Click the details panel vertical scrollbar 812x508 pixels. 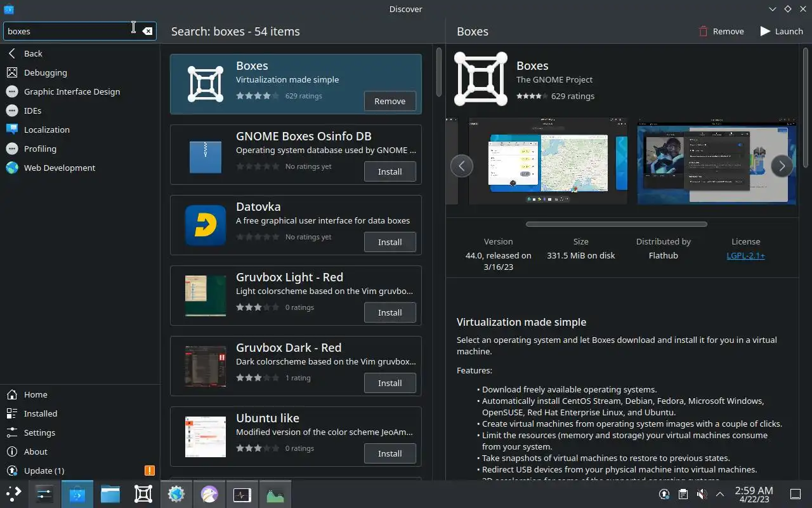coord(805,108)
